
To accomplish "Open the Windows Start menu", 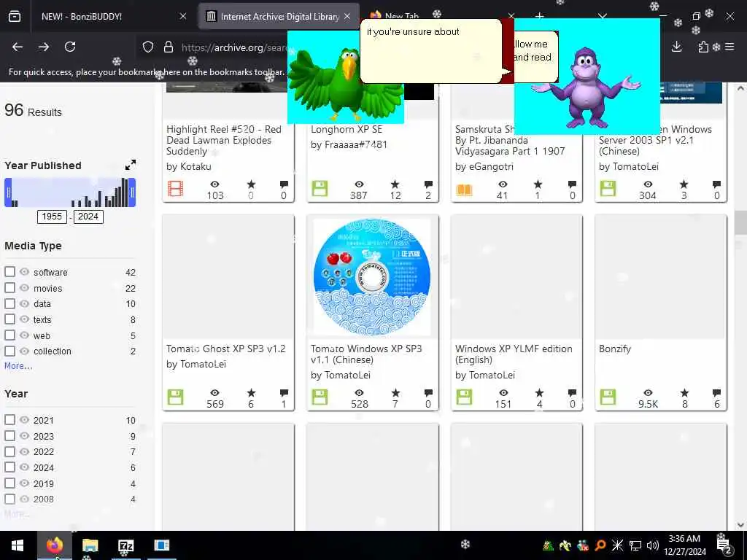I will [18, 545].
